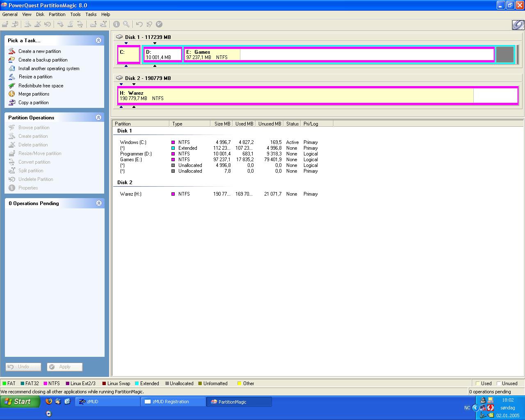Select the Warez (H:) row
The width and height of the screenshot is (525, 420).
[x=219, y=194]
